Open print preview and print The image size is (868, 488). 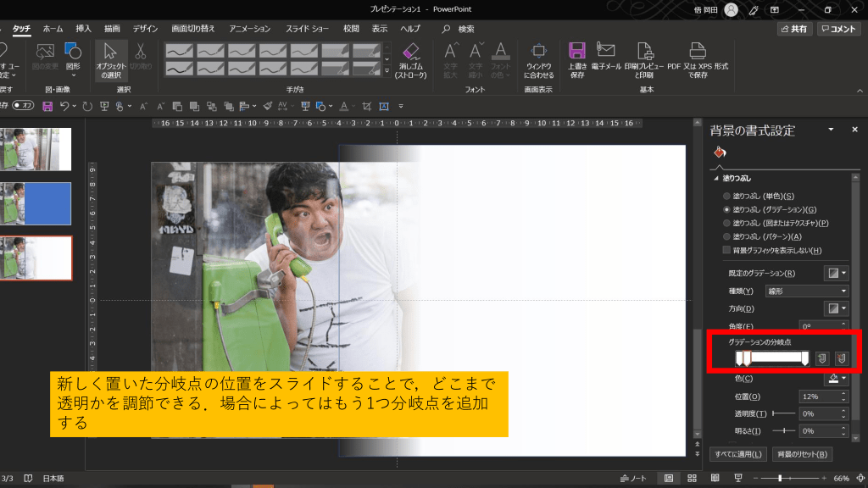tap(645, 58)
